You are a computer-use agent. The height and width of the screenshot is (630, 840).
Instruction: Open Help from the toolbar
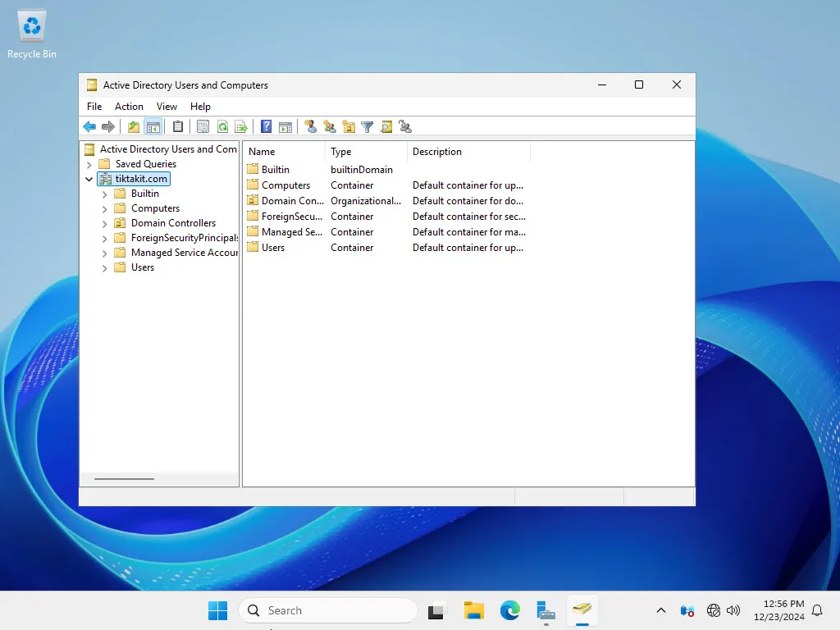pos(265,126)
